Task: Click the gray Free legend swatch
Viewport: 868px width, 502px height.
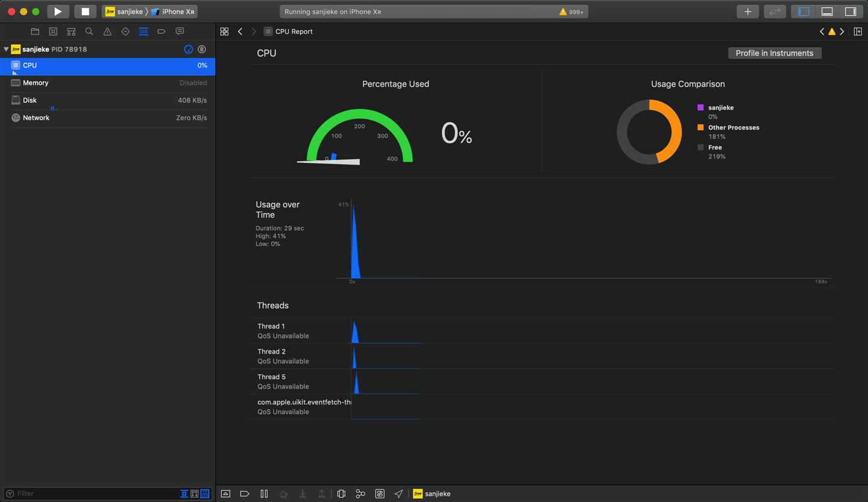Action: click(x=700, y=147)
